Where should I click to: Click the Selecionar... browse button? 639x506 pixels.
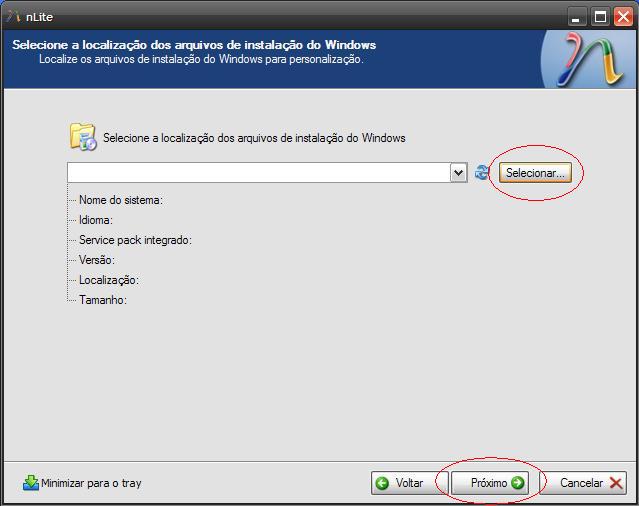(535, 173)
